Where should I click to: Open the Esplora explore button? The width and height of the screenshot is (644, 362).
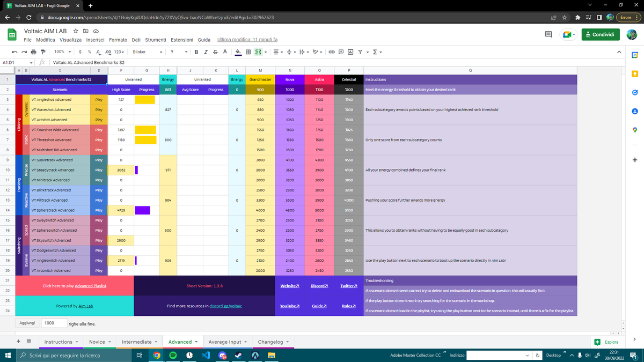coord(606,342)
